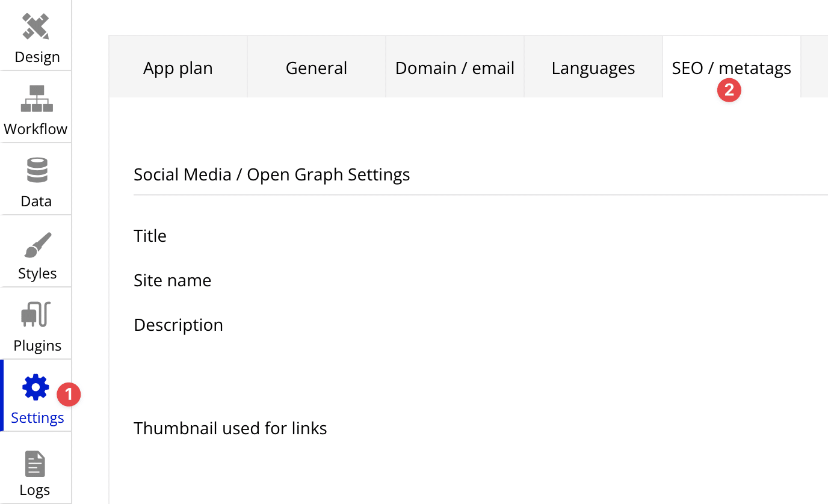Image resolution: width=828 pixels, height=504 pixels.
Task: Open the Logs document icon
Action: point(35,464)
